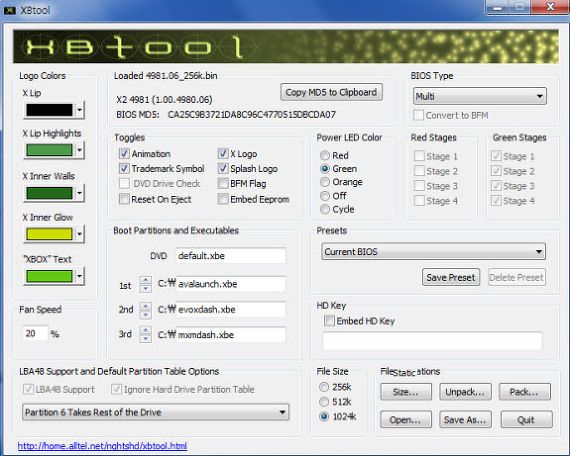Click the green X Lip Highlights swatch
The image size is (570, 456).
[x=49, y=150]
